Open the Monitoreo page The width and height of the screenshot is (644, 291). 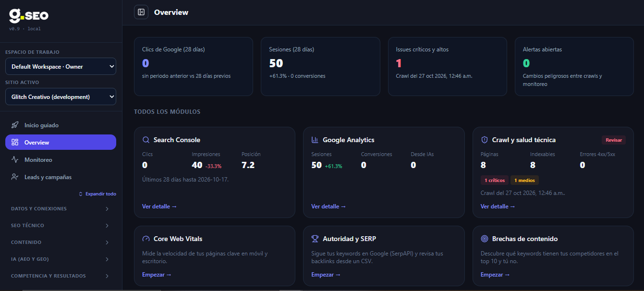click(61, 160)
